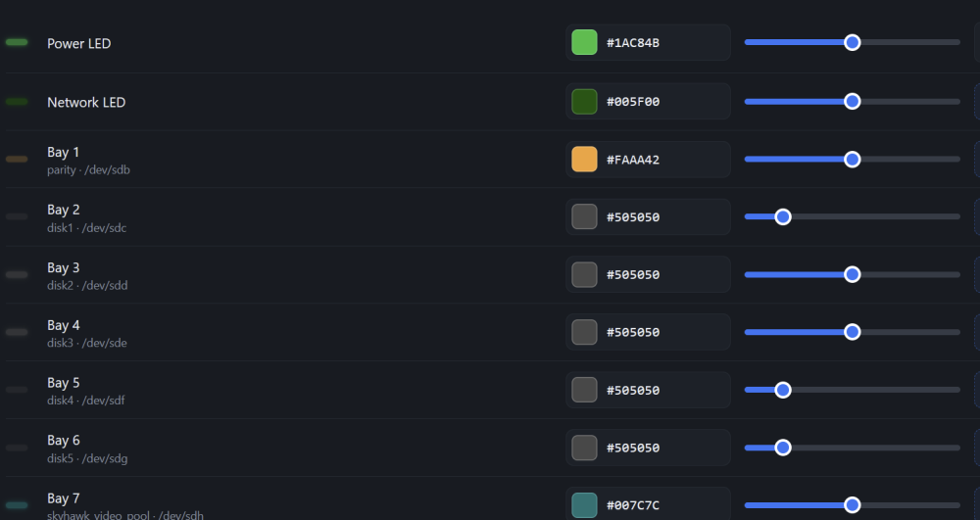
Task: Open the Bay 4 gray color swatch
Action: pos(584,332)
